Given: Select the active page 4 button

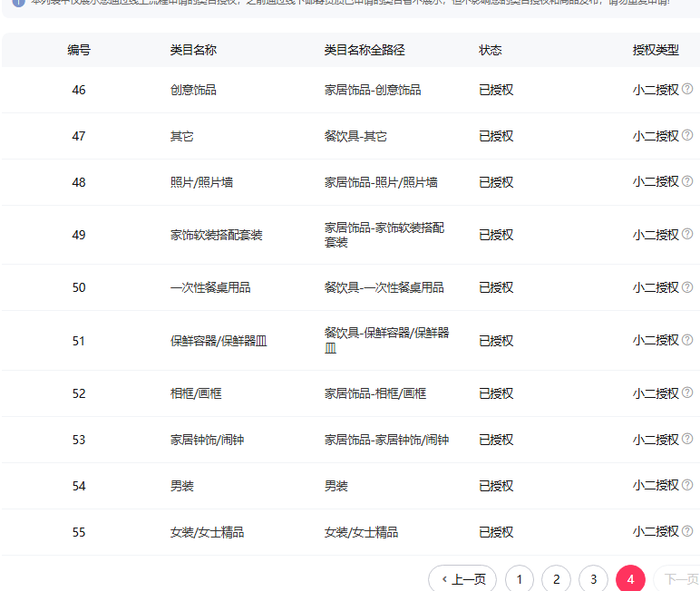Looking at the screenshot, I should pyautogui.click(x=630, y=579).
